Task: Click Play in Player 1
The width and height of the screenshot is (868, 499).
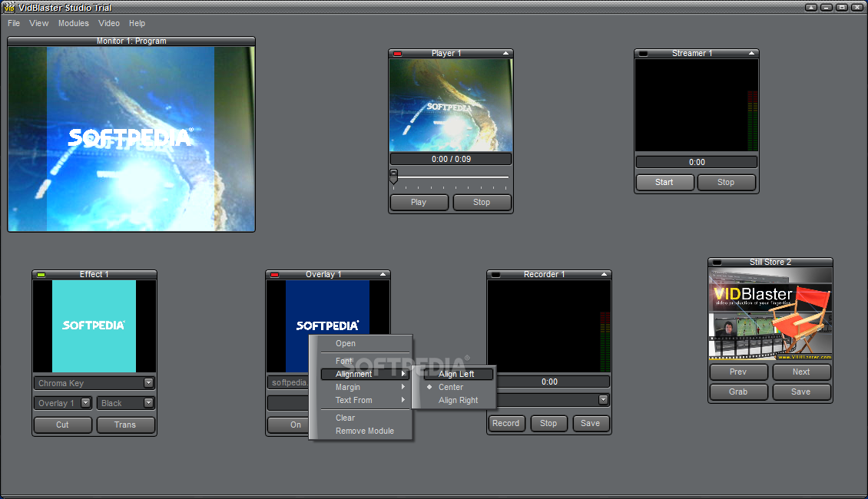Action: click(x=419, y=203)
